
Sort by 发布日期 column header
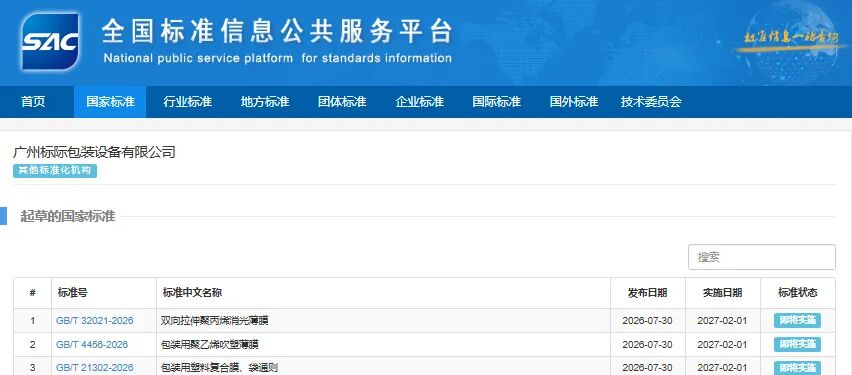(x=648, y=293)
